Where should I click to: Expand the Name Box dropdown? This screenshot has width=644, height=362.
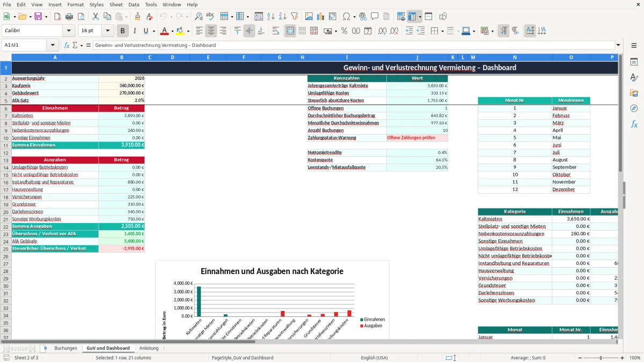53,45
